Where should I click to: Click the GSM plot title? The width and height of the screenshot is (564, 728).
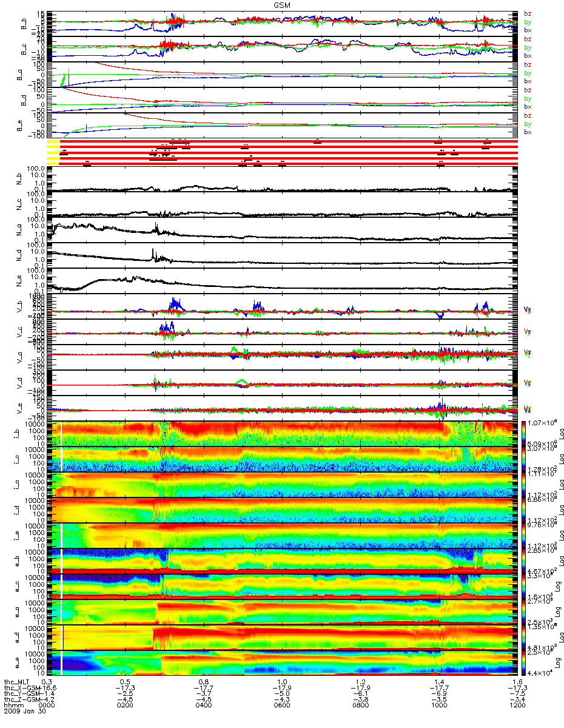(x=282, y=4)
